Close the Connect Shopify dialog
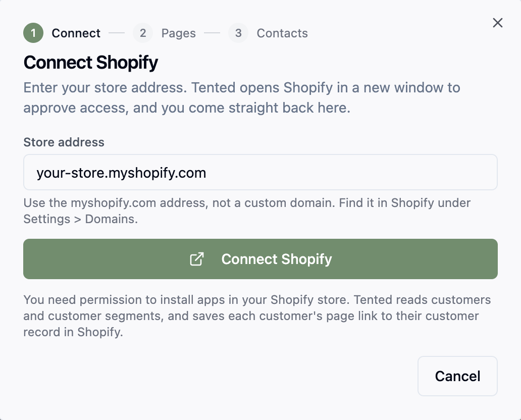 (x=497, y=23)
